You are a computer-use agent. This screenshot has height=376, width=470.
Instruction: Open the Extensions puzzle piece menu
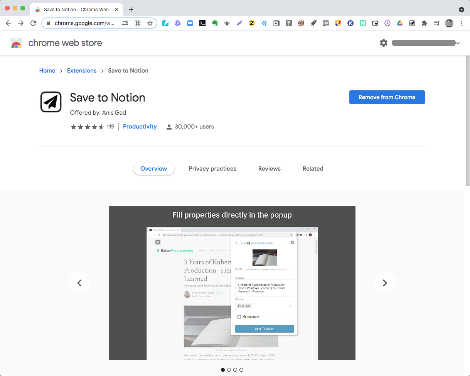(424, 23)
